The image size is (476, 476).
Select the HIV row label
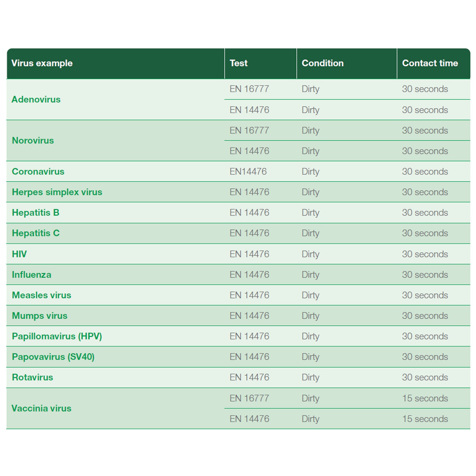(x=19, y=254)
